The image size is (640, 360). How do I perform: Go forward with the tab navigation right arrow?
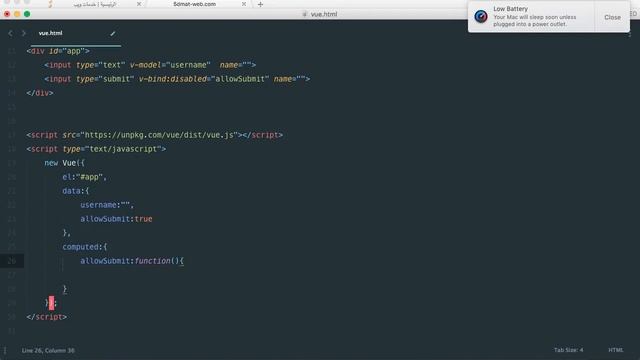click(x=24, y=33)
